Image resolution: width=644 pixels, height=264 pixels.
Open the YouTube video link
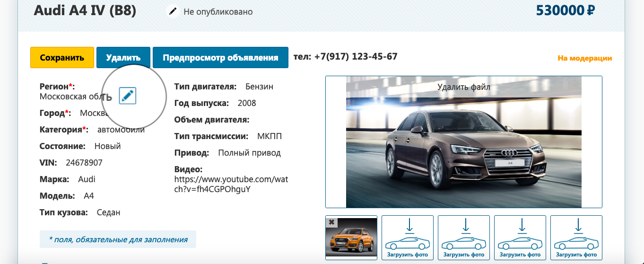(231, 185)
